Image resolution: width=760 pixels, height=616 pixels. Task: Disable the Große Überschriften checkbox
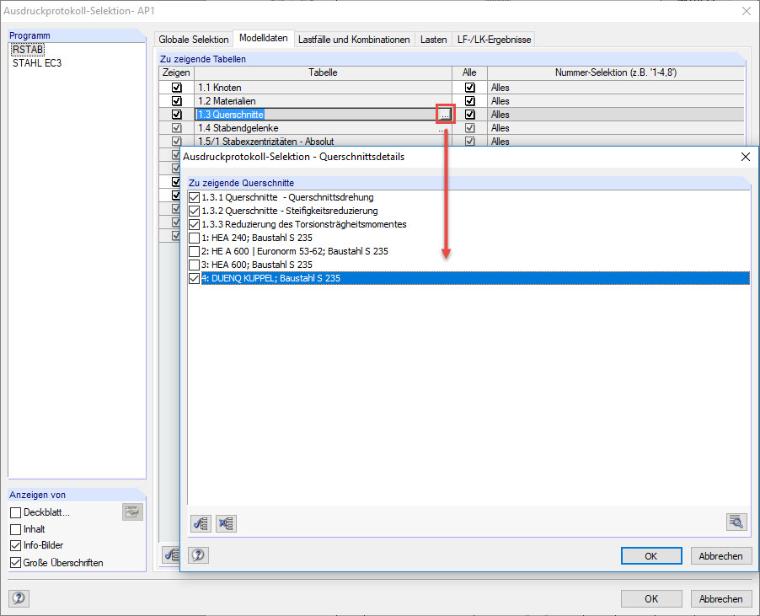click(16, 563)
